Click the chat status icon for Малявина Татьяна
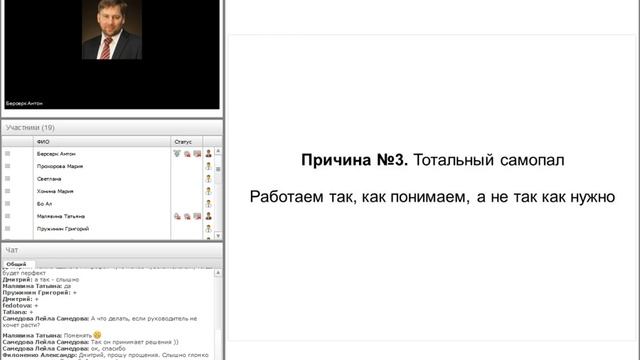Image resolution: width=640 pixels, height=360 pixels. (x=187, y=216)
